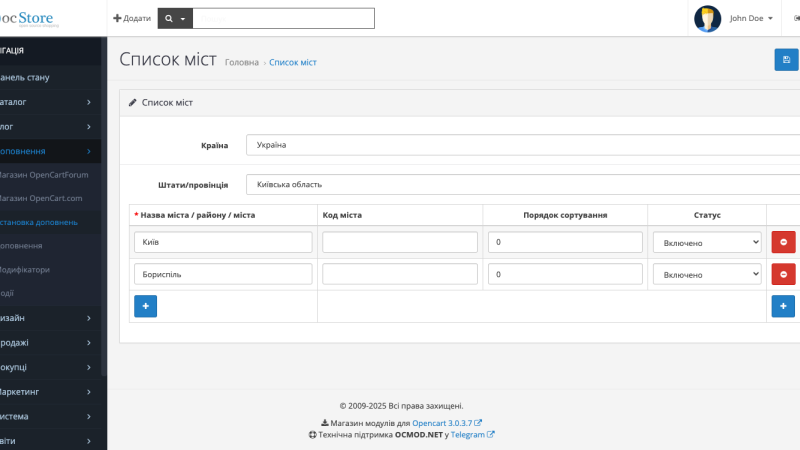Collapse the Доповнення sidebar menu
This screenshot has width=800, height=450.
point(51,151)
